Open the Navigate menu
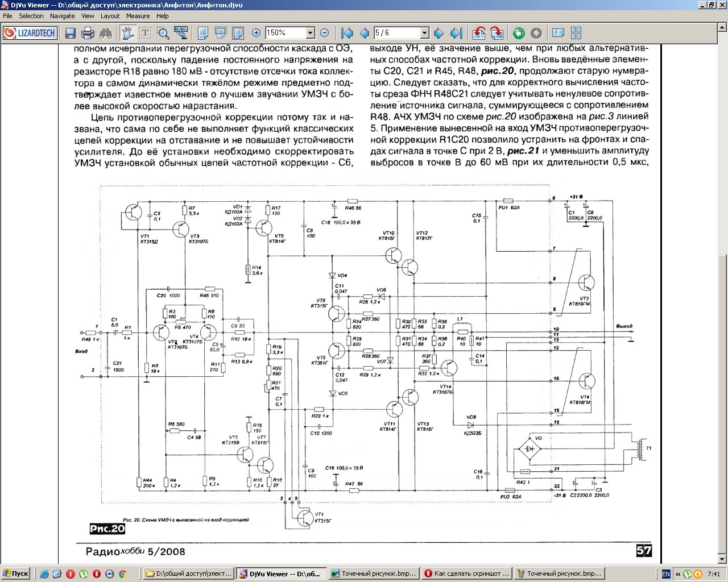This screenshot has height=582, width=728. [63, 16]
